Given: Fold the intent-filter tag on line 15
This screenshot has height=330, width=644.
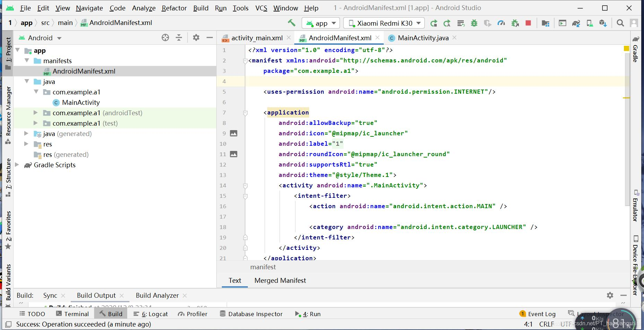Looking at the screenshot, I should coord(245,196).
